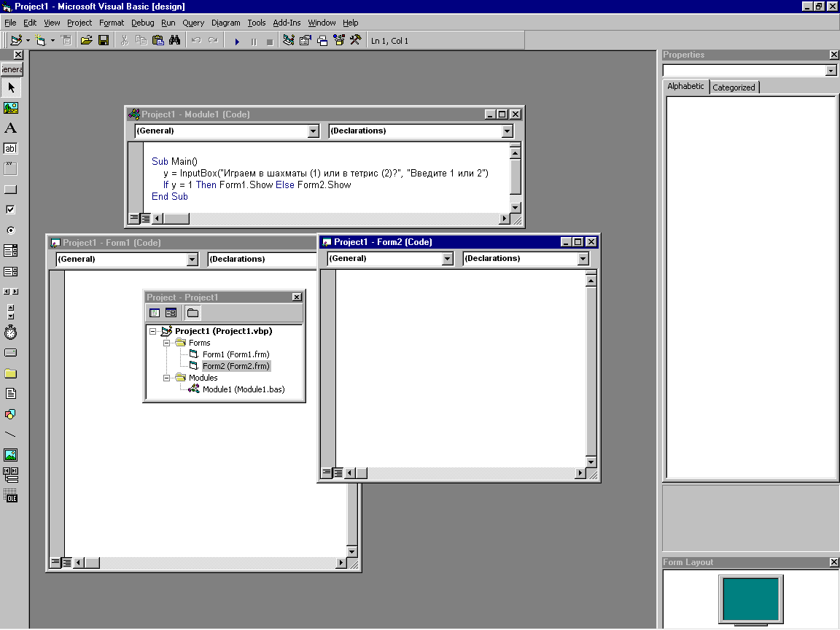Select the ListBox tool
Image resolution: width=840 pixels, height=630 pixels.
click(x=11, y=271)
